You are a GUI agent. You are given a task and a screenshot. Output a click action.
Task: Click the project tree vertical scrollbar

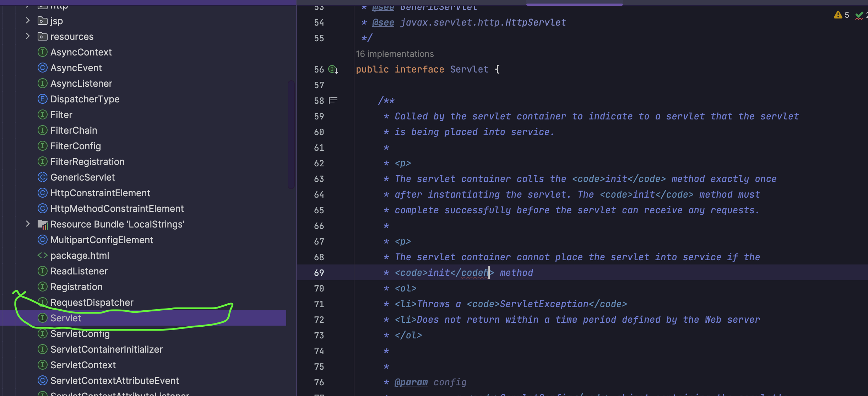click(x=291, y=135)
